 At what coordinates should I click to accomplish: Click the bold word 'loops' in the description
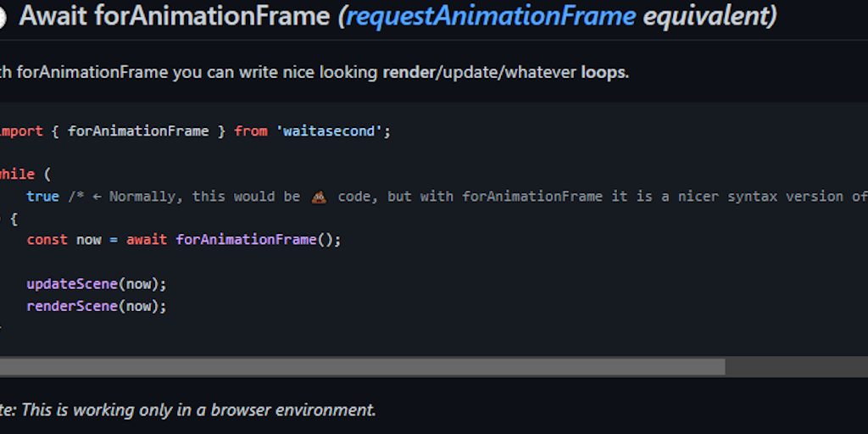click(x=604, y=72)
